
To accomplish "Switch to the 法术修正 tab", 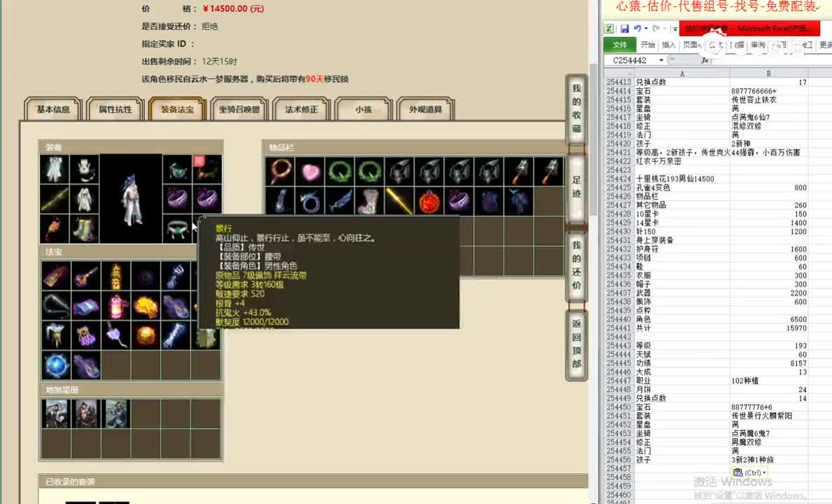I will (x=301, y=109).
